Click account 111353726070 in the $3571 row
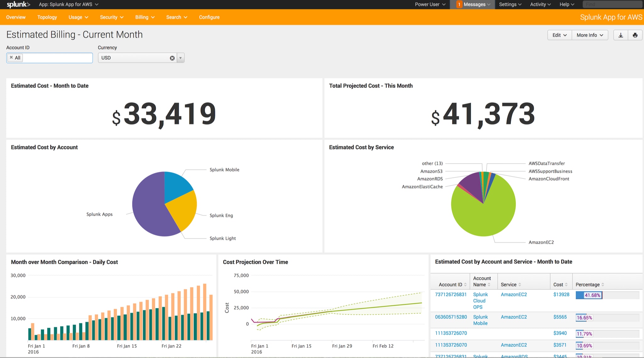 [451, 345]
